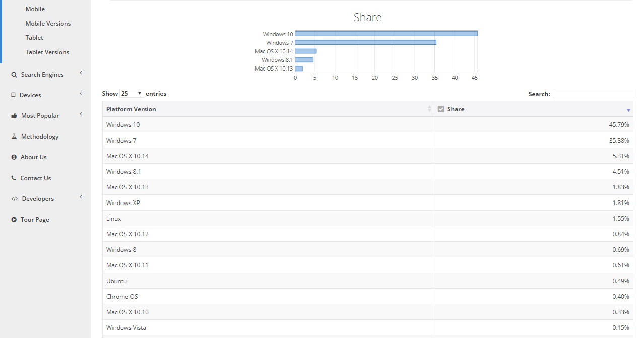Click the Devices tablet icon
Image resolution: width=644 pixels, height=338 pixels.
(x=14, y=95)
